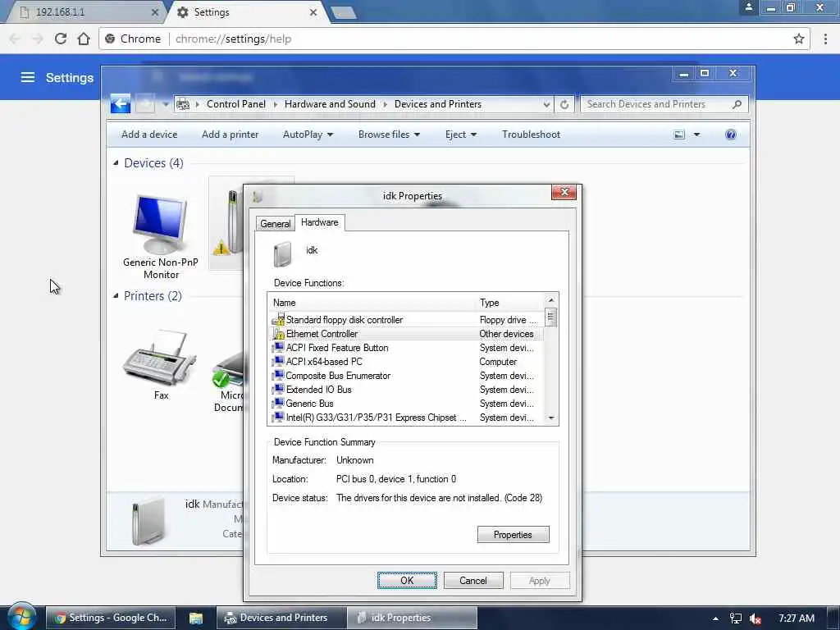
Task: Collapse the Devices (4) group
Action: (x=116, y=163)
